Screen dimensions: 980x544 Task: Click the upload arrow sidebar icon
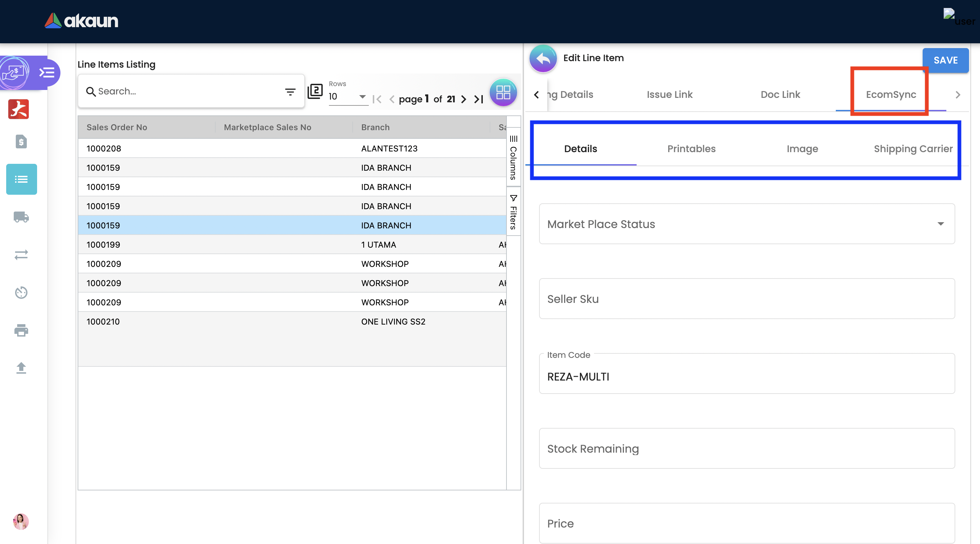[x=21, y=368]
